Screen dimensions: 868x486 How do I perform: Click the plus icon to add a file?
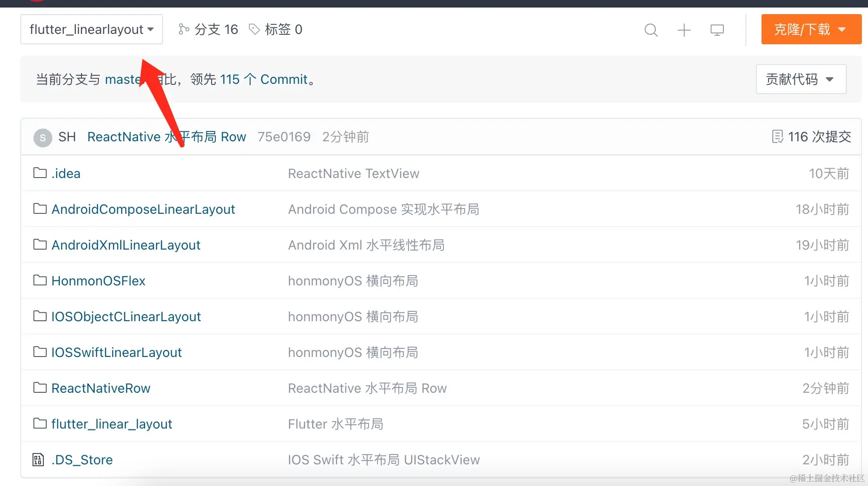pyautogui.click(x=684, y=30)
